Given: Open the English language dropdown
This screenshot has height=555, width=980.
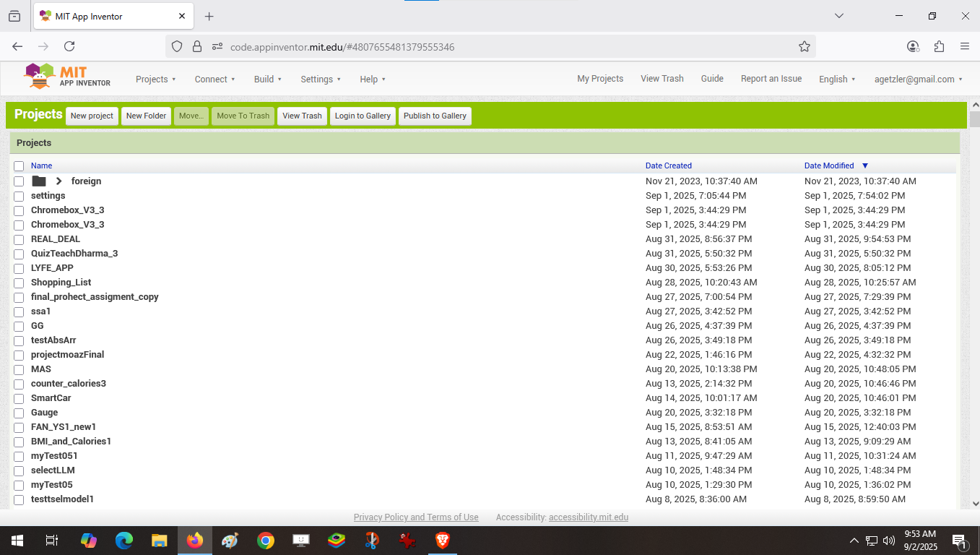Looking at the screenshot, I should [836, 79].
